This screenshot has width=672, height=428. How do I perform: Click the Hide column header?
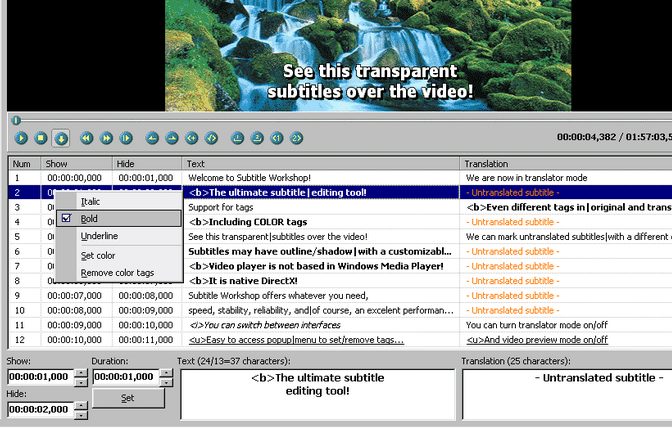147,164
